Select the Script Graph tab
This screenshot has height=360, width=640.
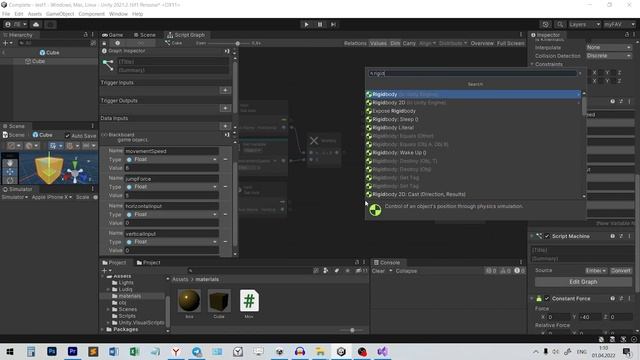click(x=186, y=35)
